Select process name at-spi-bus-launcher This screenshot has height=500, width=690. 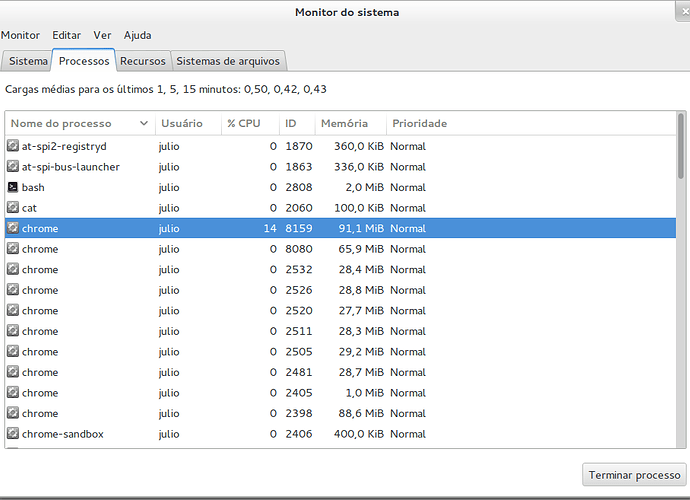pyautogui.click(x=71, y=167)
